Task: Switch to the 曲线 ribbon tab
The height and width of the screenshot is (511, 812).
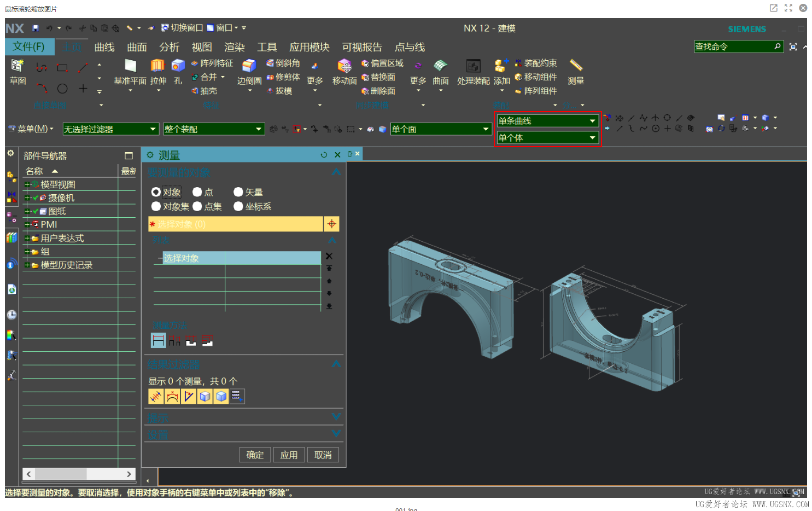Action: click(x=104, y=48)
